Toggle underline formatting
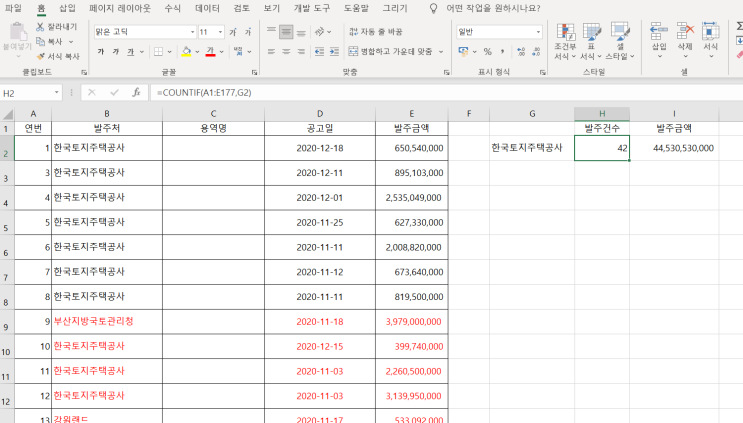743x423 pixels. [131, 52]
